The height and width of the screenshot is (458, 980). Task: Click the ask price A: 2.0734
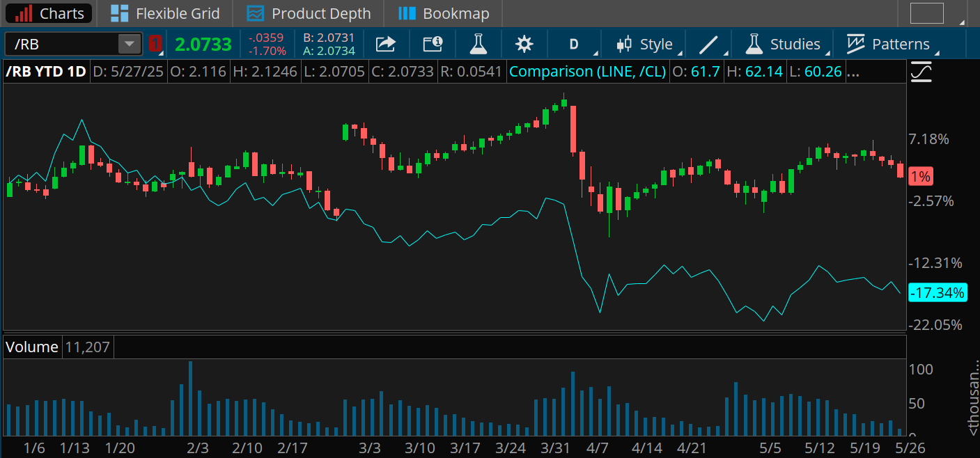[329, 51]
